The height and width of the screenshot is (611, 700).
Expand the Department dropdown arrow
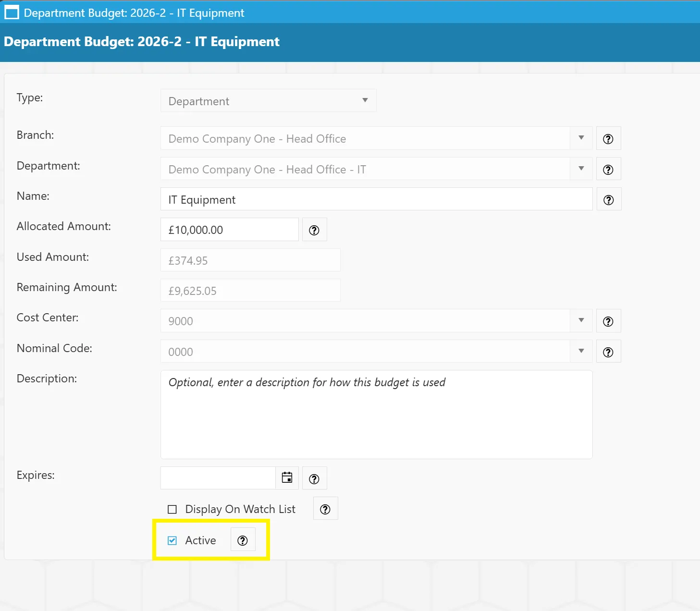point(581,169)
